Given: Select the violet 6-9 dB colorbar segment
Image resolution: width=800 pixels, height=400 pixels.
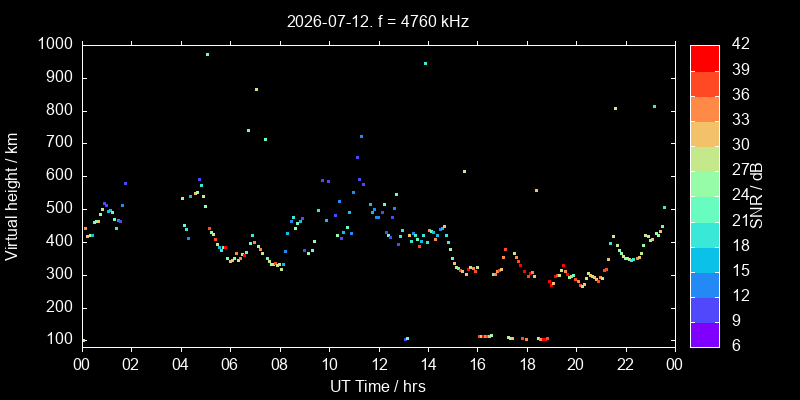Looking at the screenshot, I should (x=705, y=335).
